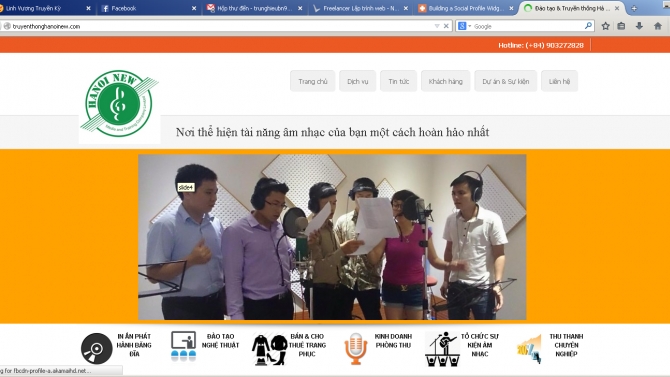This screenshot has height=377, width=670.
Task: Click the site identity globe icon in address bar
Action: click(x=7, y=26)
